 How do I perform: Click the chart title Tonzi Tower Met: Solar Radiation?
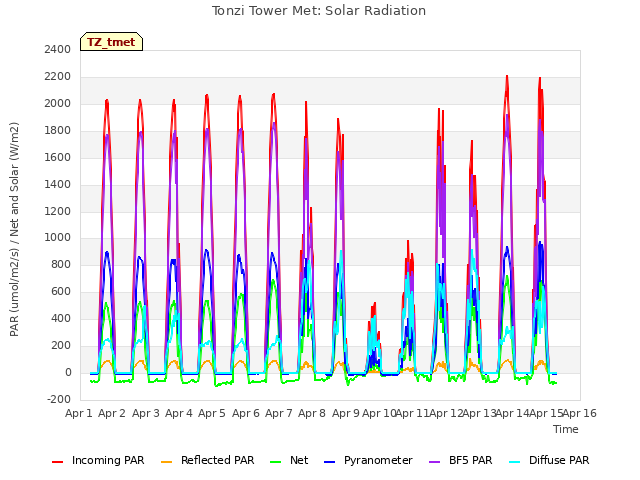319,11
